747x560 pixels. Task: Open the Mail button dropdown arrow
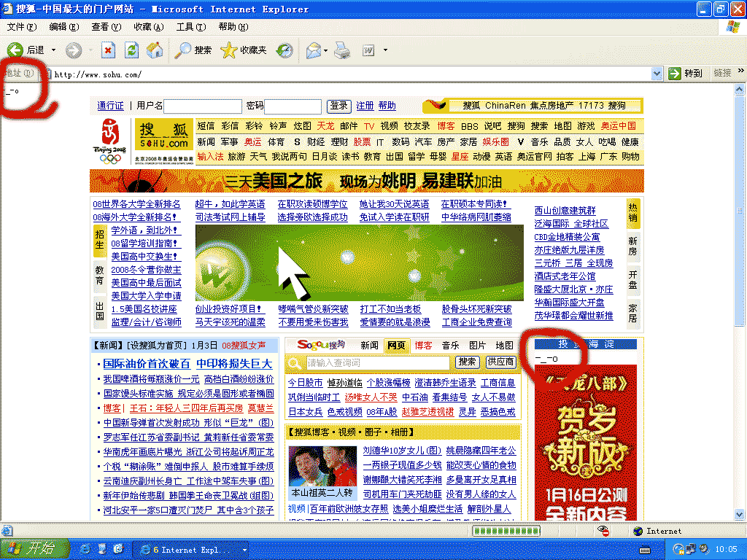click(x=325, y=50)
